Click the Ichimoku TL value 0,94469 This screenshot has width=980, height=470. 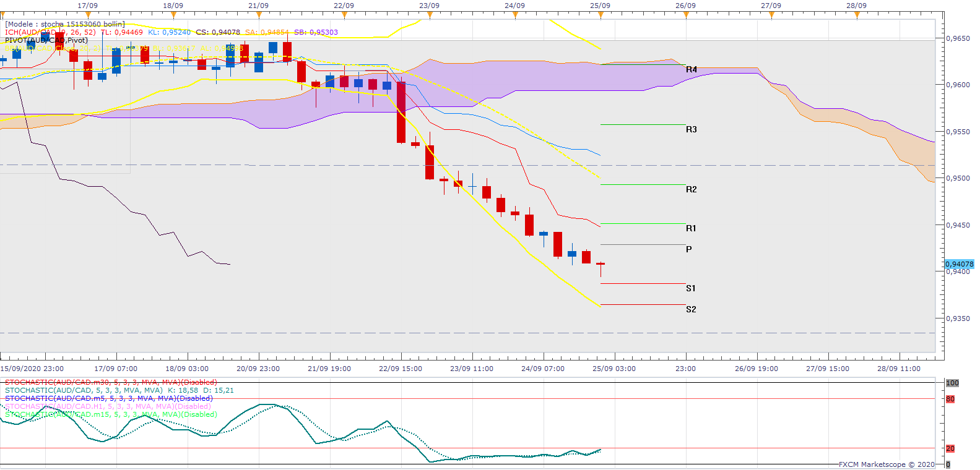[x=121, y=32]
